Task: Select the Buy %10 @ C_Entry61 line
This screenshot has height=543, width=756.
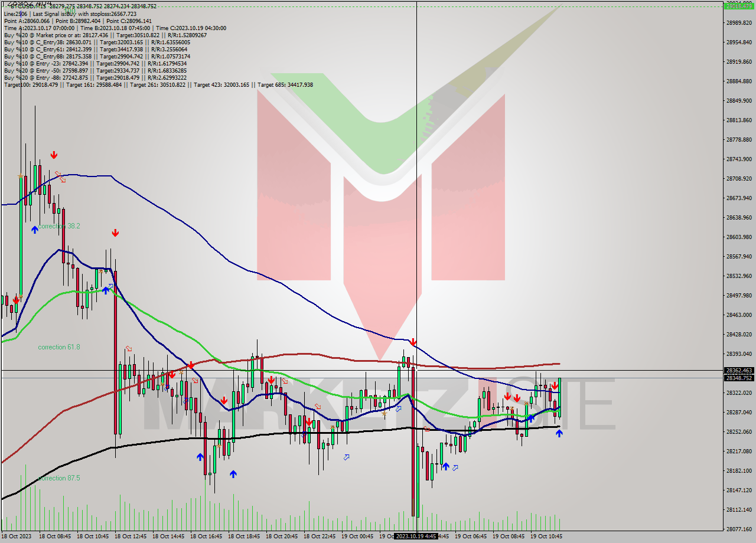Action: coord(96,50)
